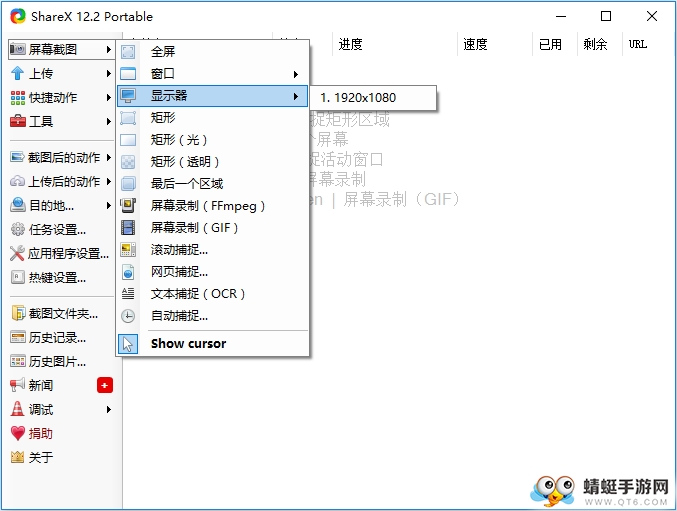Click the 应用程序设置 wrench icon
The image size is (677, 511).
click(x=17, y=253)
